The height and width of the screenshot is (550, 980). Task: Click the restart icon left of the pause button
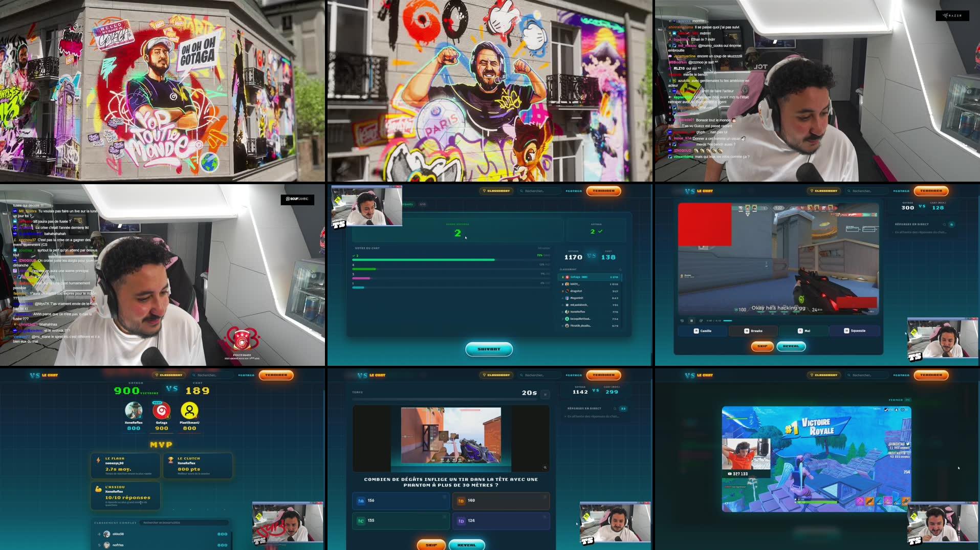682,321
